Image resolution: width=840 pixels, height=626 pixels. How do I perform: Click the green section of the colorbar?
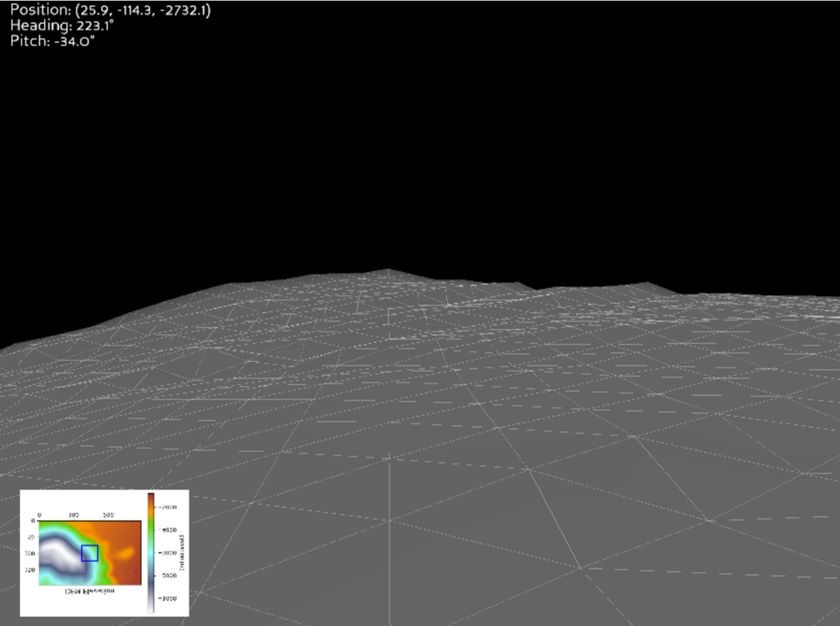pos(151,528)
